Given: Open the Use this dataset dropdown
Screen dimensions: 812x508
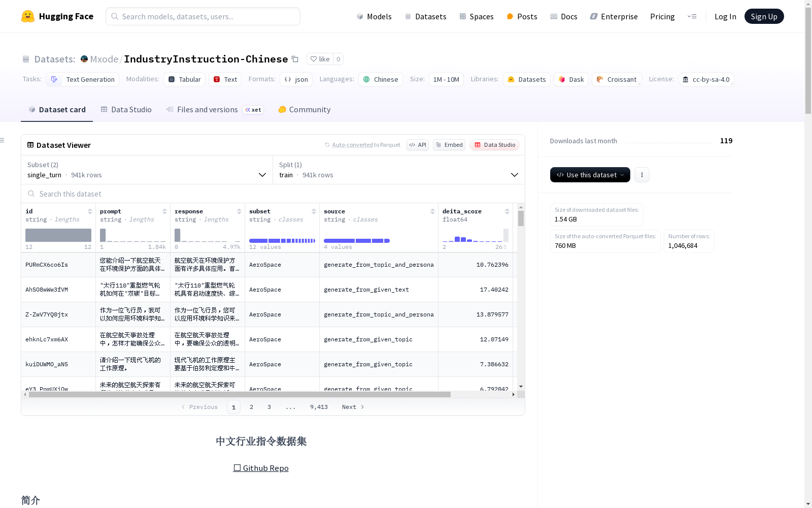Looking at the screenshot, I should (590, 175).
